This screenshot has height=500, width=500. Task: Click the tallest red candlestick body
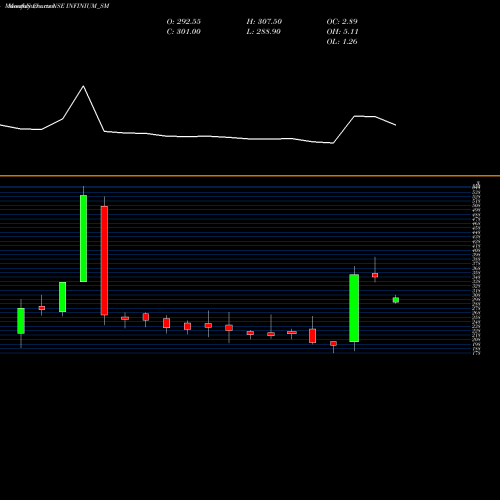[x=104, y=260]
